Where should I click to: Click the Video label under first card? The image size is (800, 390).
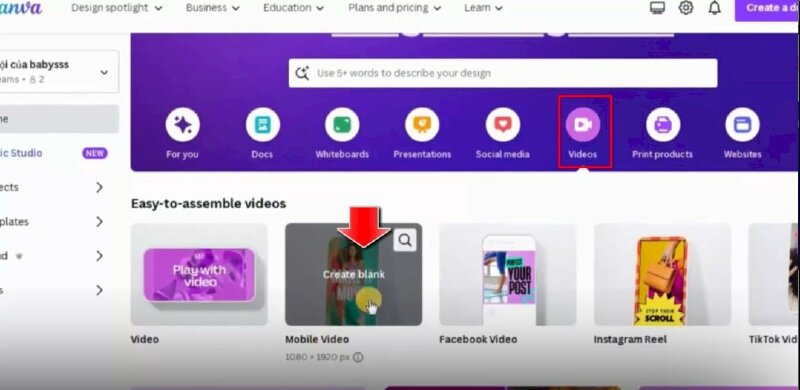145,339
